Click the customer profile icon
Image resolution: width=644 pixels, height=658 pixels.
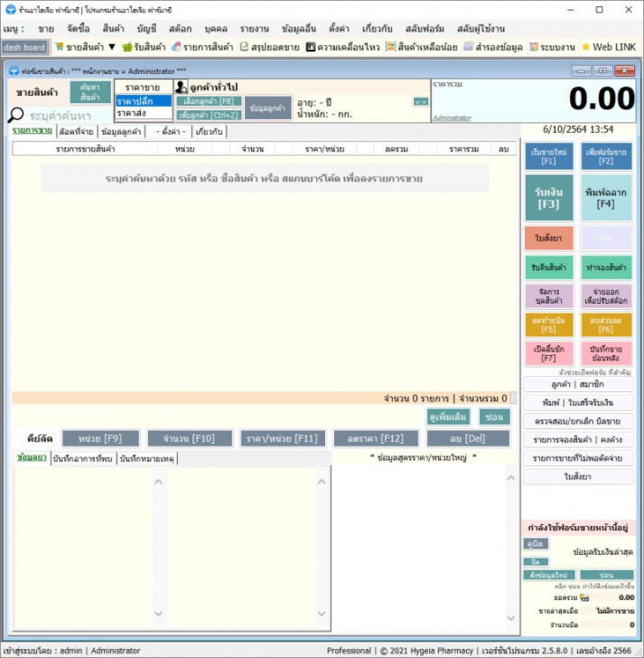pyautogui.click(x=182, y=87)
